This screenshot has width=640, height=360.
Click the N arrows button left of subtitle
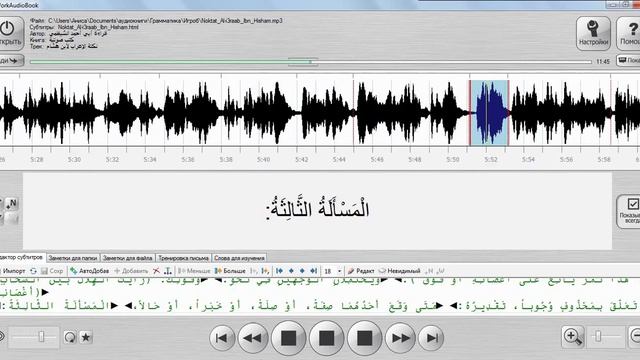11,203
